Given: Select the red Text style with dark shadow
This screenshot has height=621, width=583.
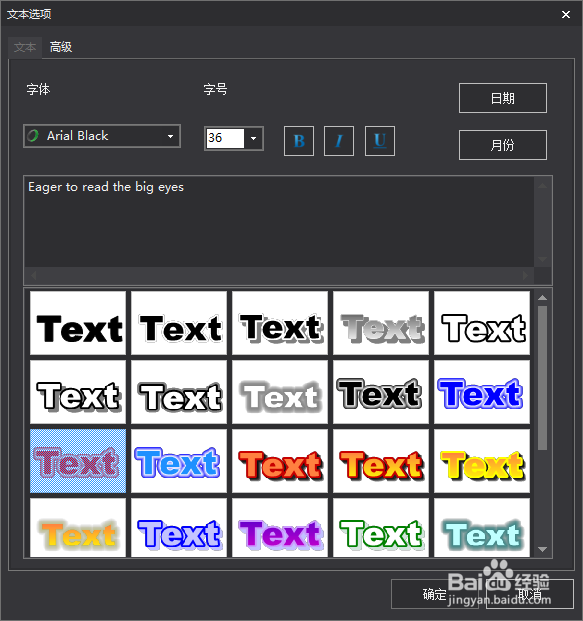Looking at the screenshot, I should coord(280,461).
